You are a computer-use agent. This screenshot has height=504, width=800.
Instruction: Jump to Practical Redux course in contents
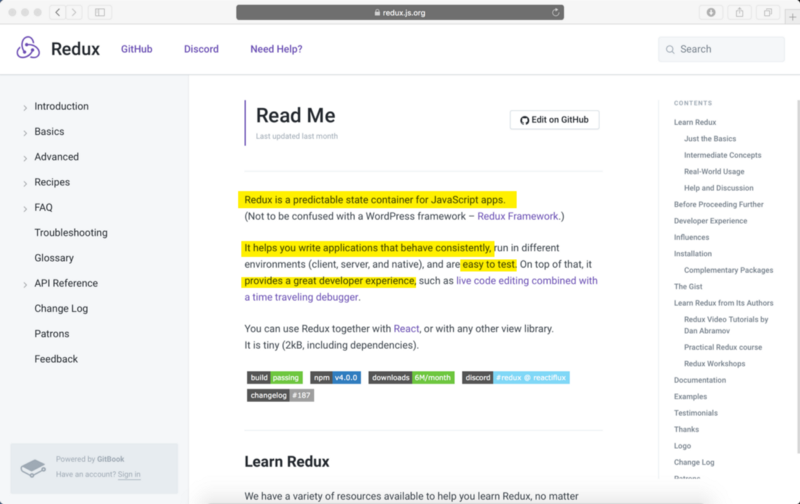723,347
